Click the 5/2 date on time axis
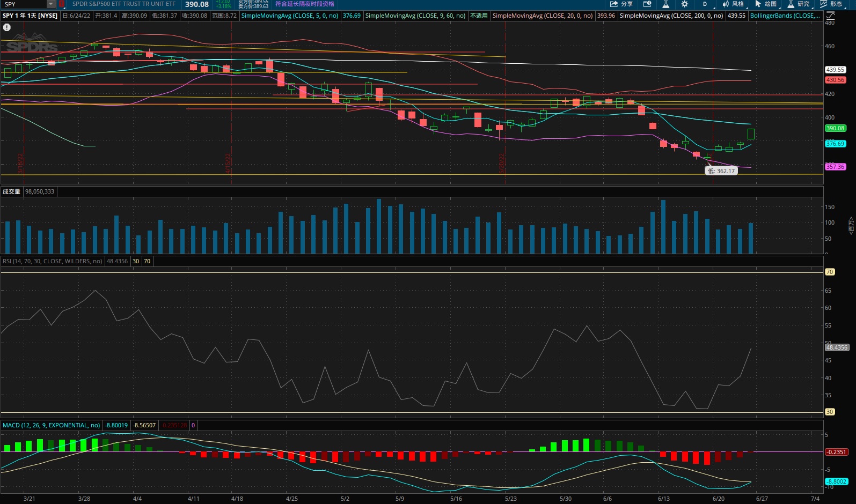Screen dimensions: 856x504 click(x=345, y=499)
